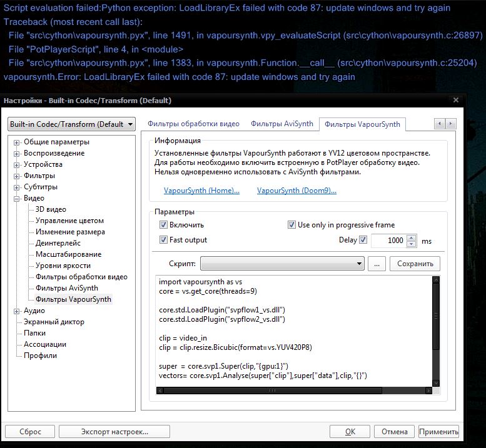Expand the Аудио tree node
Image resolution: width=486 pixels, height=448 pixels.
click(17, 311)
